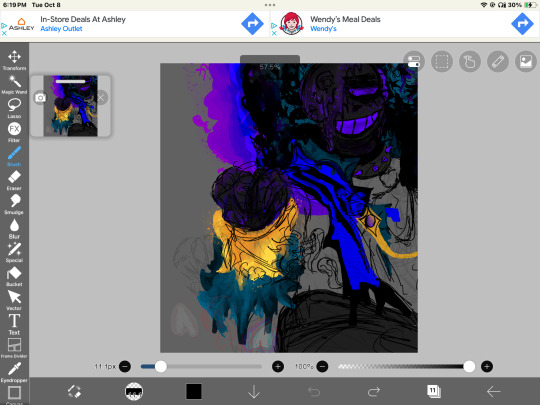Select the Canvas tool at toolbar bottom
Image resolution: width=540 pixels, height=405 pixels.
tap(14, 395)
